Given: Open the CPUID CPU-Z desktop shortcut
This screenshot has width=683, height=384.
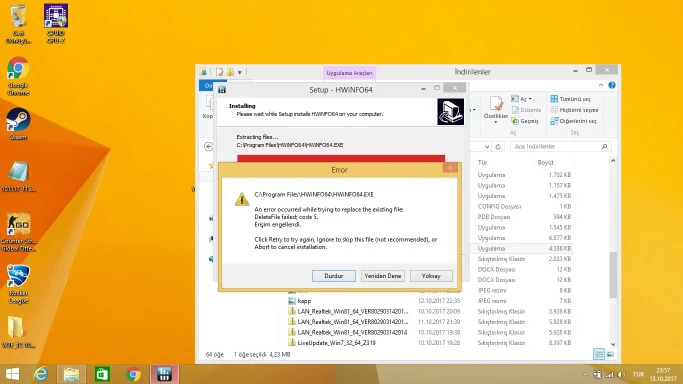Looking at the screenshot, I should pyautogui.click(x=56, y=24).
